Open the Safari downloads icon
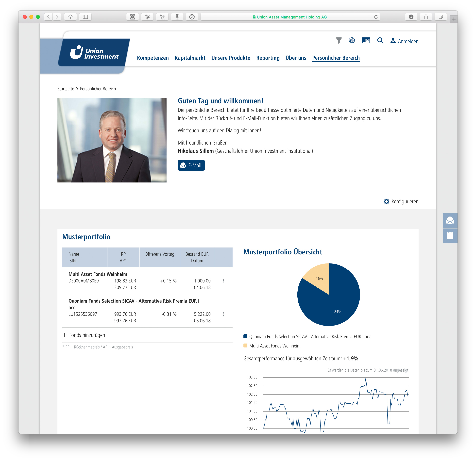Image resolution: width=476 pixels, height=460 pixels. click(411, 17)
